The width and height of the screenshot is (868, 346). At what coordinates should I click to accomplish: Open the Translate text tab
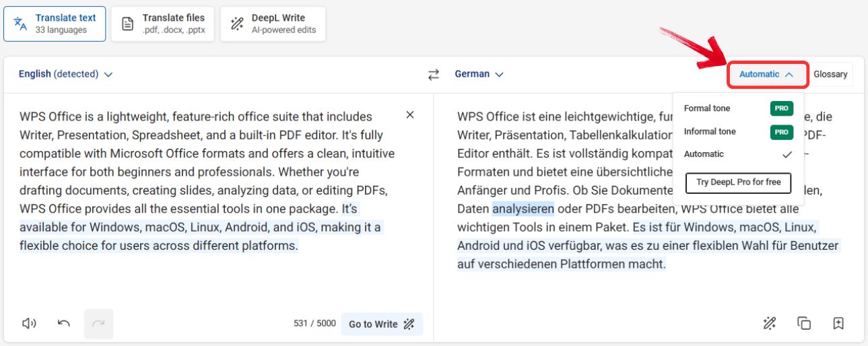[55, 24]
